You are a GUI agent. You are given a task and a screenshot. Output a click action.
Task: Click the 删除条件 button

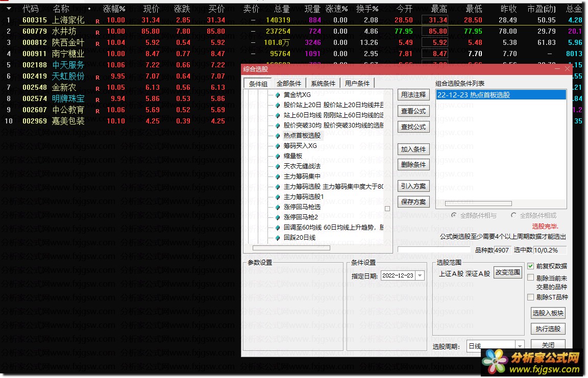point(413,164)
